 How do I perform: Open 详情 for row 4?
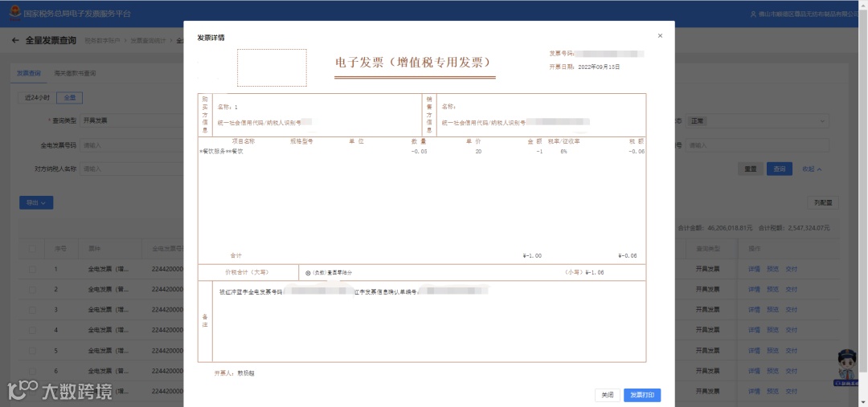pos(754,330)
